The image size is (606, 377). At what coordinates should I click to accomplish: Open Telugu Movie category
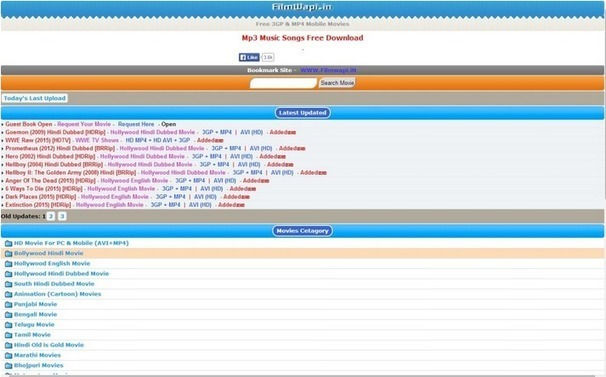tap(34, 325)
